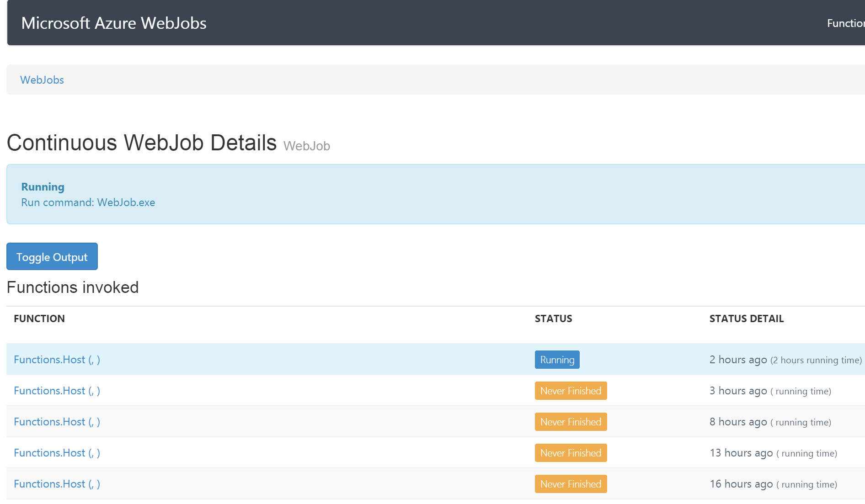The image size is (865, 504).
Task: Click the blue Running status badge
Action: click(x=557, y=360)
